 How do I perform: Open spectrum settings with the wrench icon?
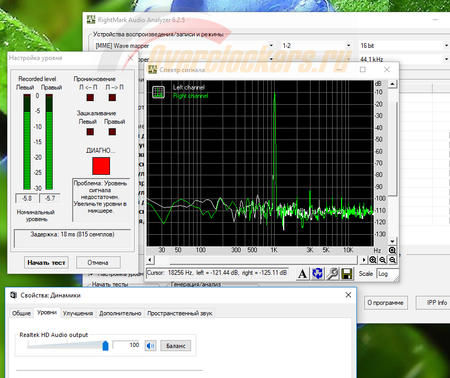(332, 274)
